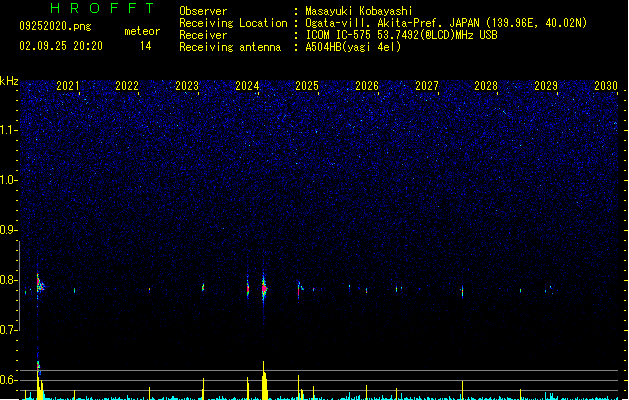Click the 2022 time marker
629x400 pixels.
127,86
